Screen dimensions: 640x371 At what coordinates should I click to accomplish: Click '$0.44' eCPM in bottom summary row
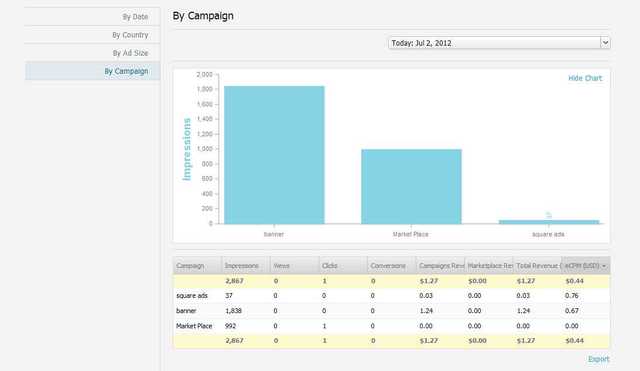click(574, 340)
